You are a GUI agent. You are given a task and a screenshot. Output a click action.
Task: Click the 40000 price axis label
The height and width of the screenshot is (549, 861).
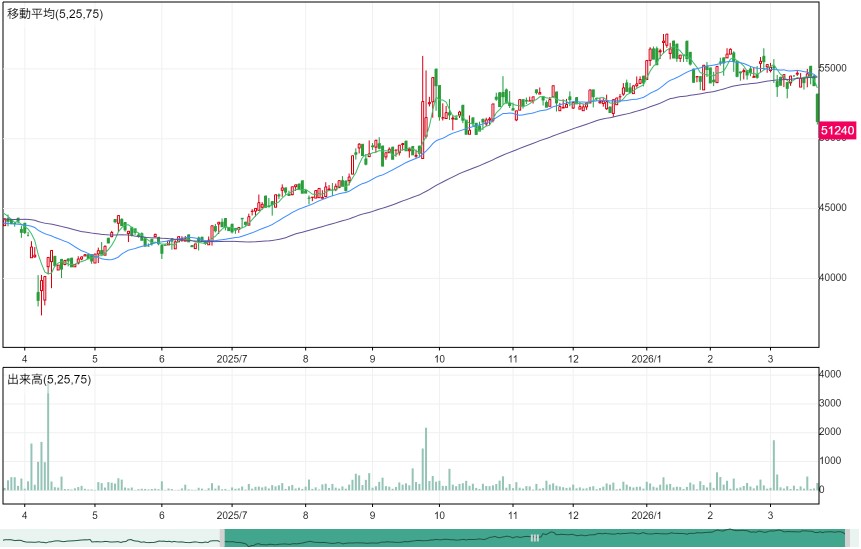coord(833,277)
